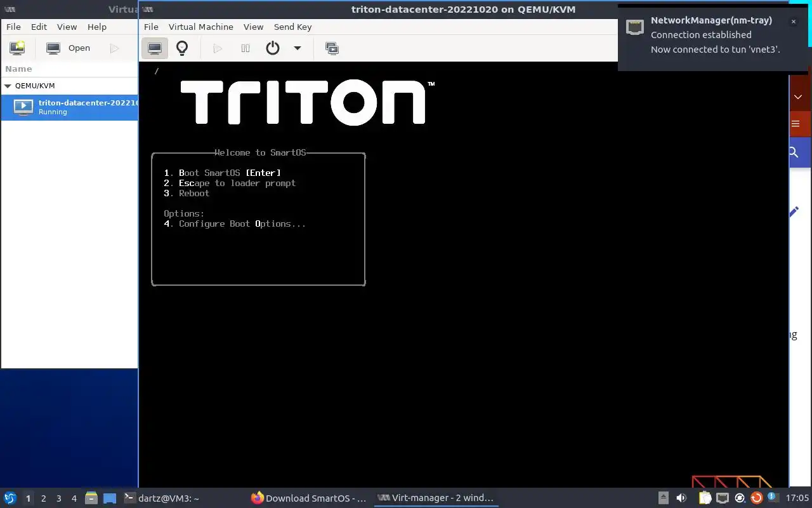The image size is (812, 508).
Task: Open File menu in Virtual Machine Manager
Action: (x=13, y=27)
